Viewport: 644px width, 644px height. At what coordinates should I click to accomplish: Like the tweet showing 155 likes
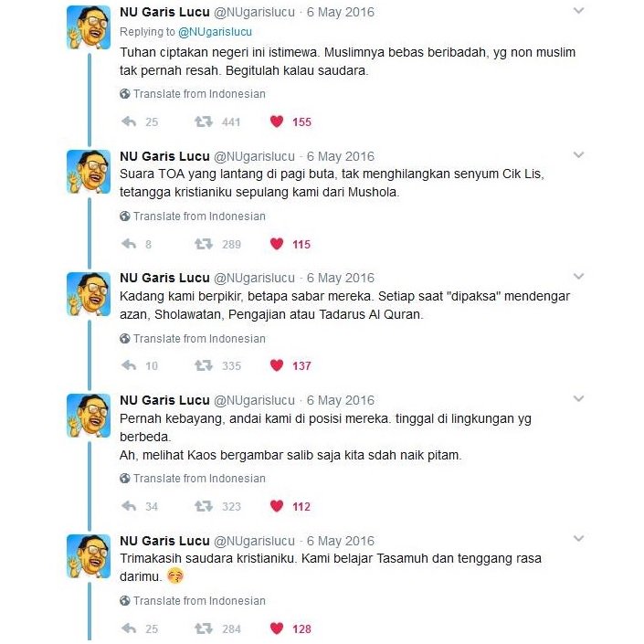click(x=277, y=121)
